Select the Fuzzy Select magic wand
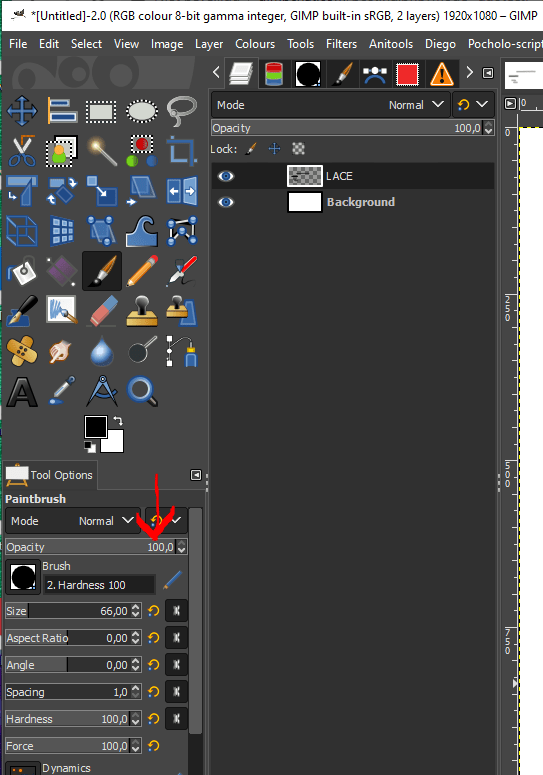The height and width of the screenshot is (775, 543). point(102,151)
